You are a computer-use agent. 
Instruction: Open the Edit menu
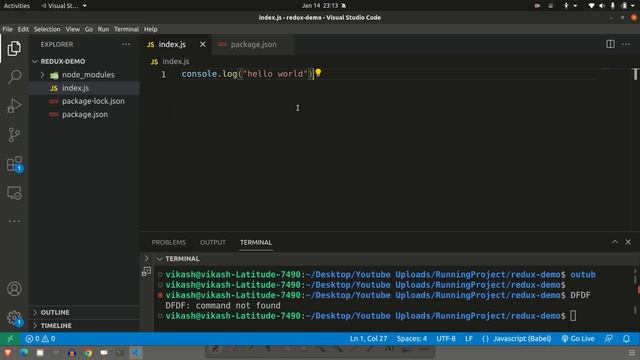pos(23,29)
